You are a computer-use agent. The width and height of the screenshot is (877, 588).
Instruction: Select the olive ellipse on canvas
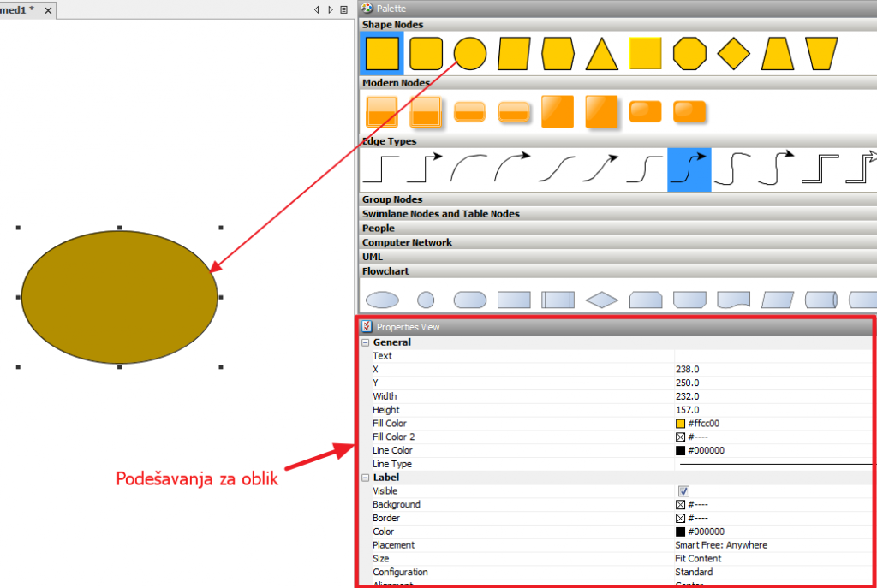point(119,297)
